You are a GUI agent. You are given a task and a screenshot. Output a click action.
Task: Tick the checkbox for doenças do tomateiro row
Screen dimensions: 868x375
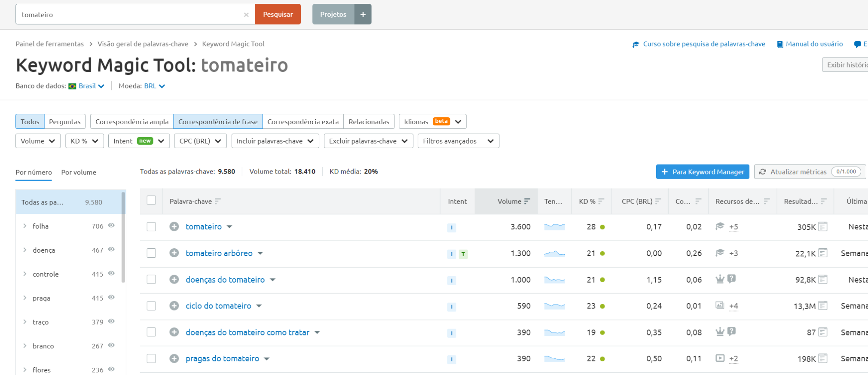pos(151,280)
